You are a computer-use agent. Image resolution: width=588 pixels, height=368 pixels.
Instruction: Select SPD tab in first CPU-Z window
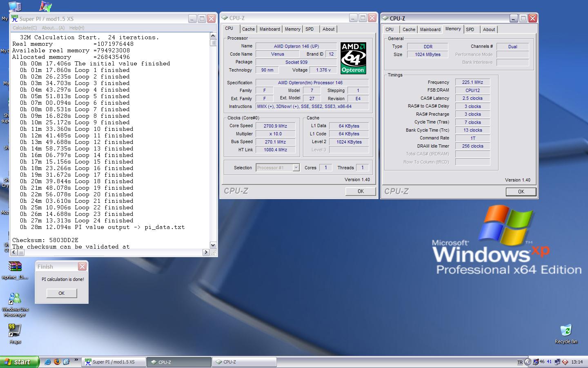[310, 29]
